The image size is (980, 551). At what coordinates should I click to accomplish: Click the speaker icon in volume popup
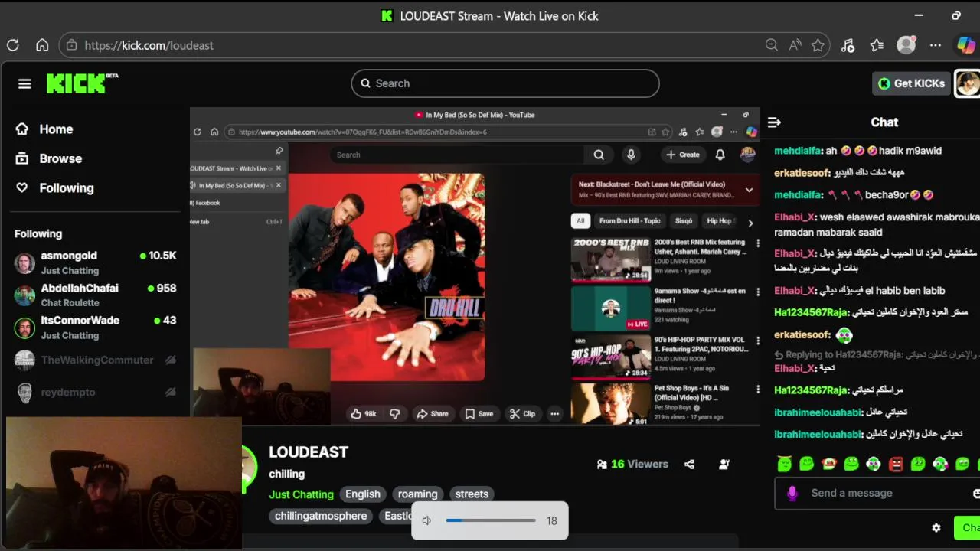pos(426,520)
